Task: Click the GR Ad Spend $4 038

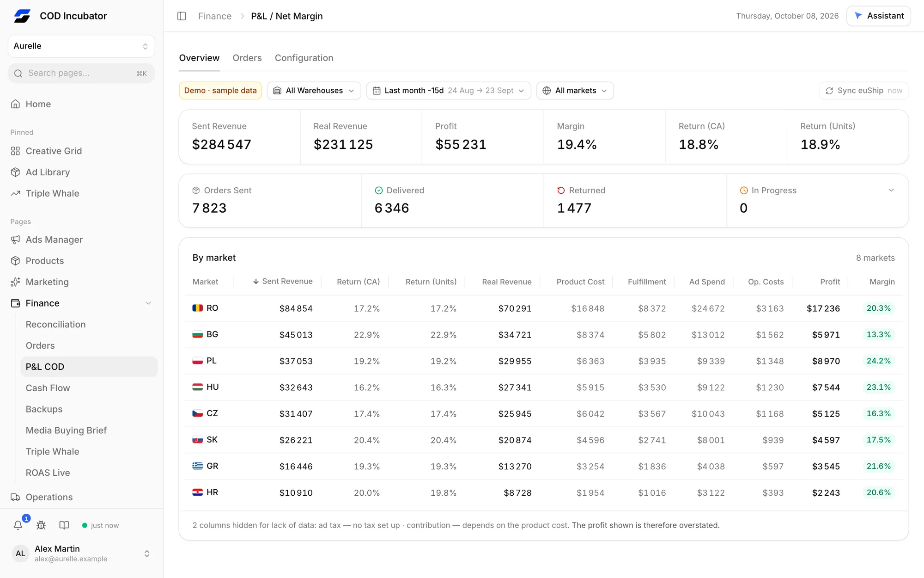Action: [x=711, y=467]
